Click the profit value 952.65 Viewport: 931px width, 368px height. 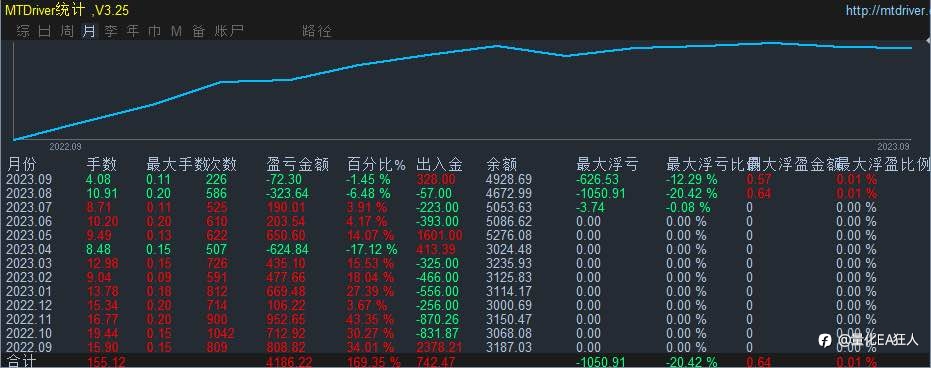point(287,319)
